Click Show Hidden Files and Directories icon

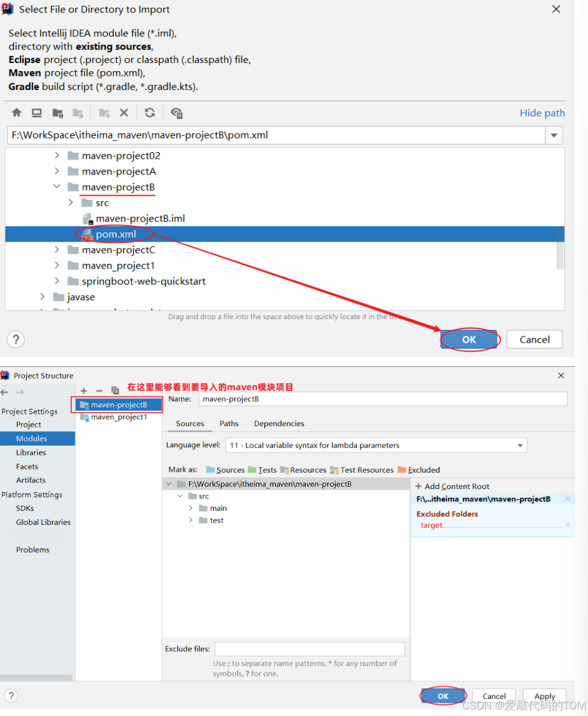tap(176, 113)
